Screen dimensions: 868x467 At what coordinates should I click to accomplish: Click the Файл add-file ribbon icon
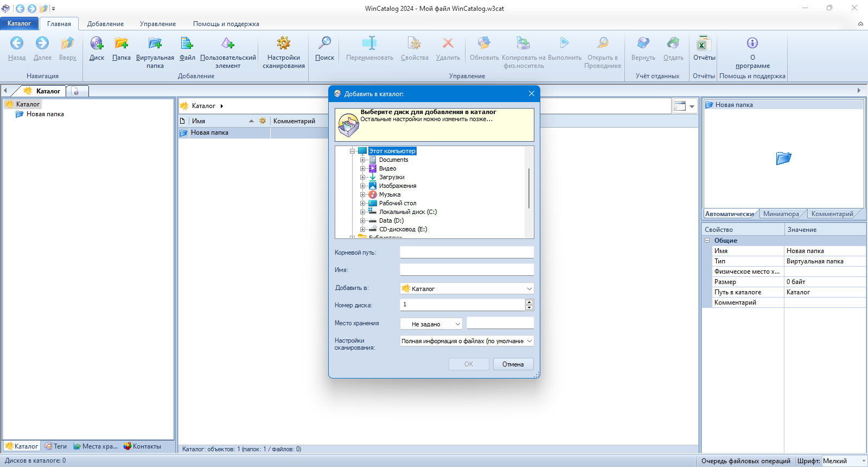click(x=187, y=43)
